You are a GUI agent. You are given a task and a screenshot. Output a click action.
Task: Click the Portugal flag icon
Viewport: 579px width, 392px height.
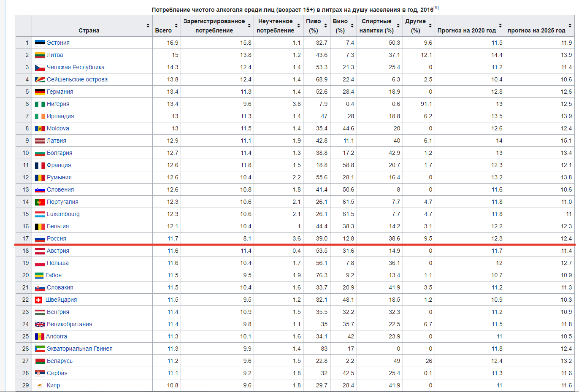(x=40, y=202)
